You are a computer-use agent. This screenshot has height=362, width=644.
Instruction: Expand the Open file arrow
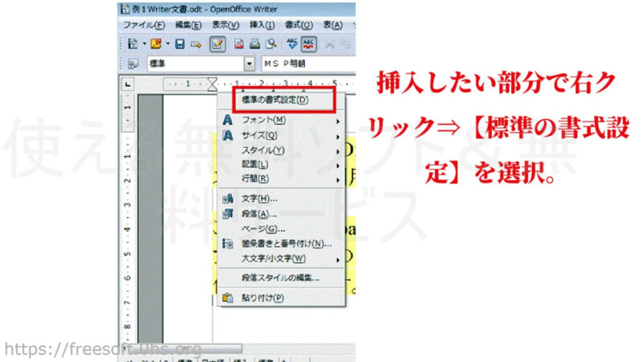click(x=167, y=43)
